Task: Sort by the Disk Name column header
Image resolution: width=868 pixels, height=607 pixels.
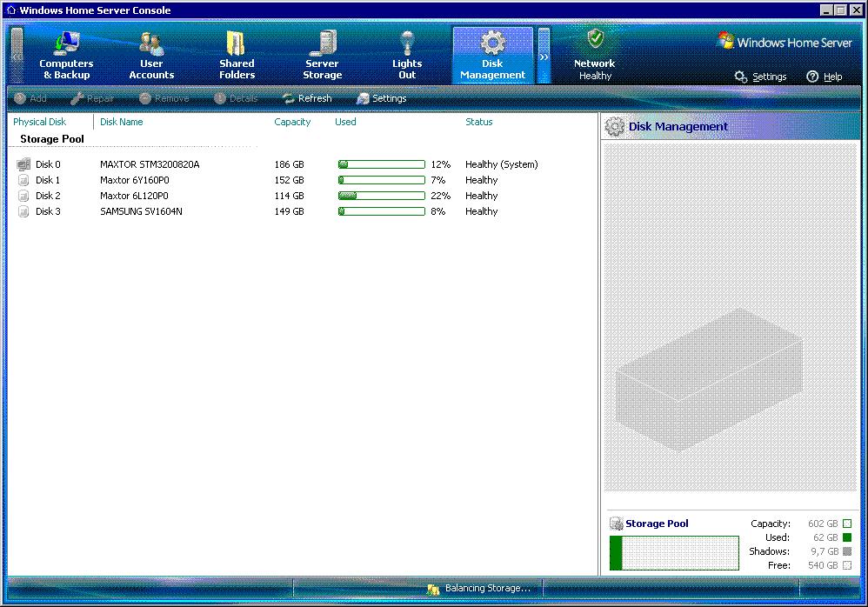Action: pos(121,122)
